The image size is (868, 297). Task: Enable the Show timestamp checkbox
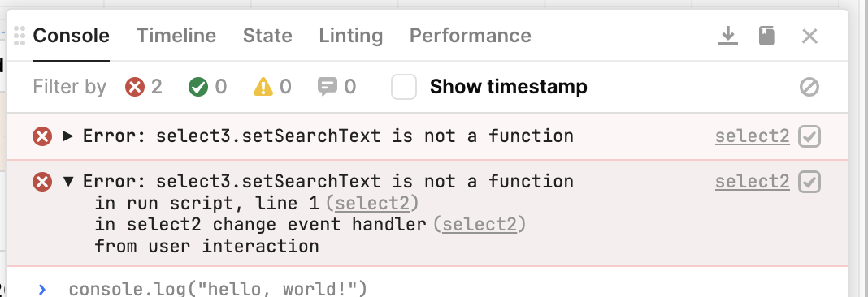point(404,87)
